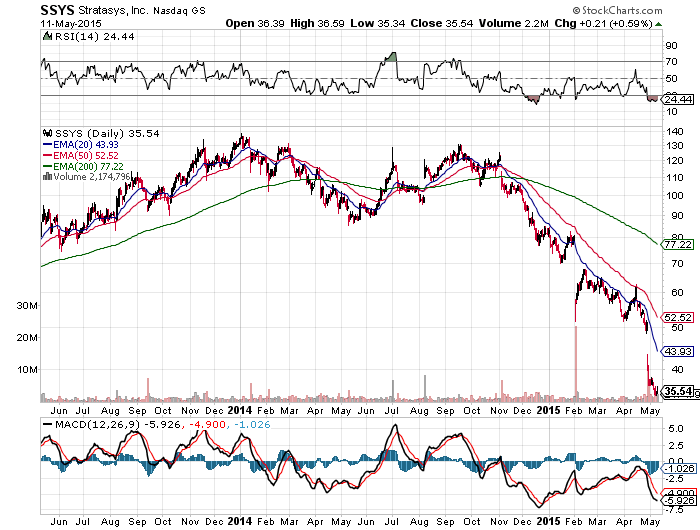Click the SSYS ticker symbol title
Image resolution: width=700 pixels, height=530 pixels.
pyautogui.click(x=57, y=10)
